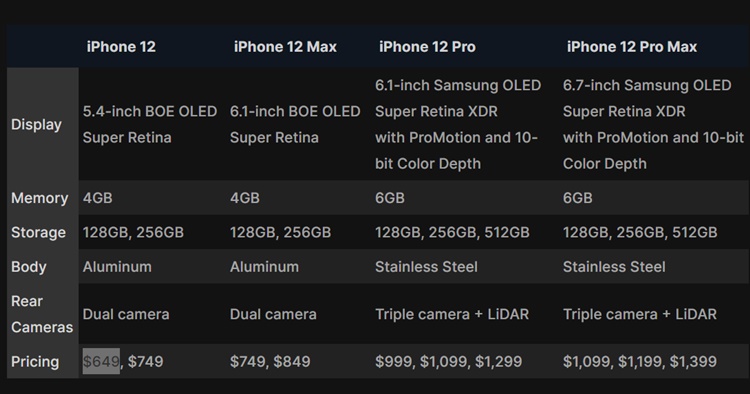
Task: Select the Pricing row label
Action: pyautogui.click(x=35, y=361)
